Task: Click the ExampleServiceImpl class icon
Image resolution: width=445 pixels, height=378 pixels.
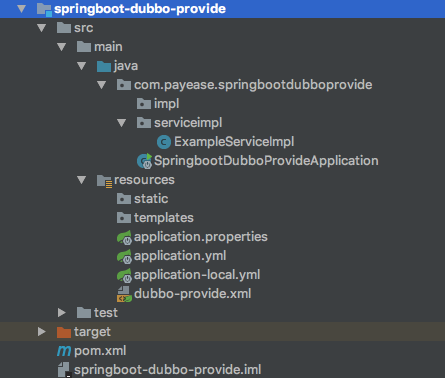Action: click(164, 142)
